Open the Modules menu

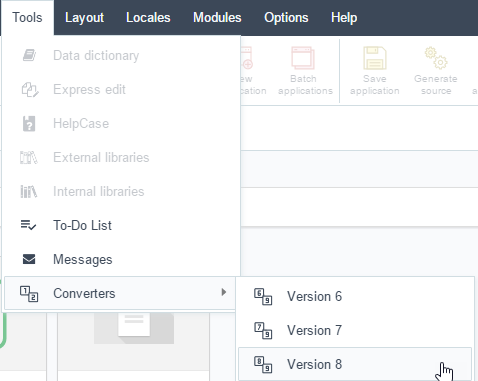point(217,18)
